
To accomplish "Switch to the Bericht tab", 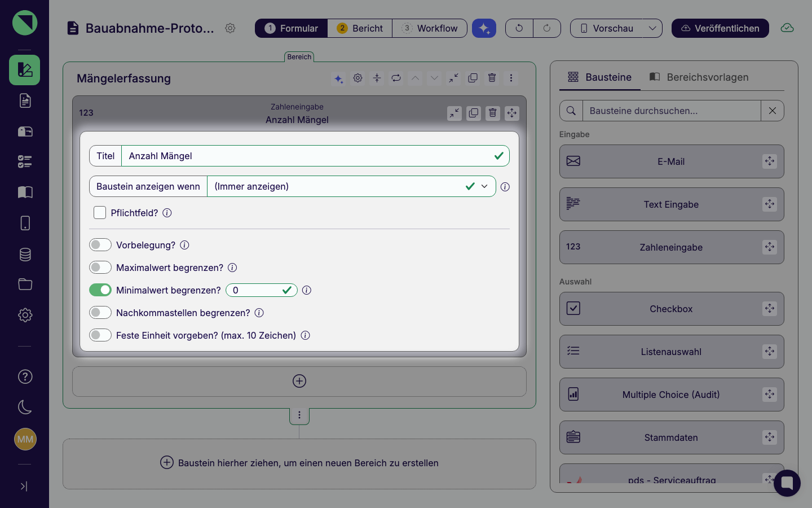I will [360, 28].
